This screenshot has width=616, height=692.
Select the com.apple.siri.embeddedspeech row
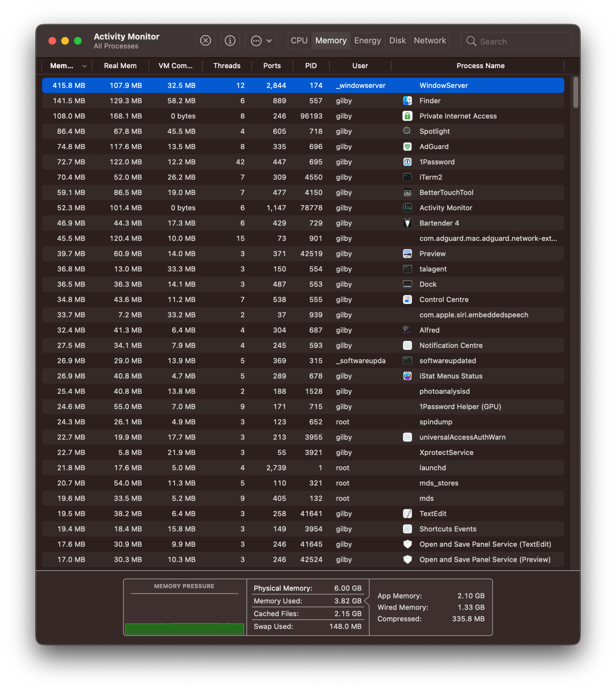pyautogui.click(x=303, y=315)
